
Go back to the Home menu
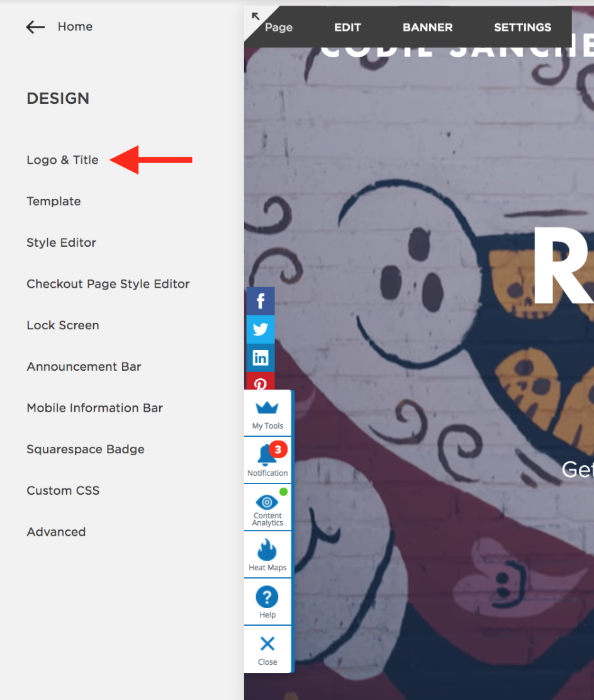point(75,27)
